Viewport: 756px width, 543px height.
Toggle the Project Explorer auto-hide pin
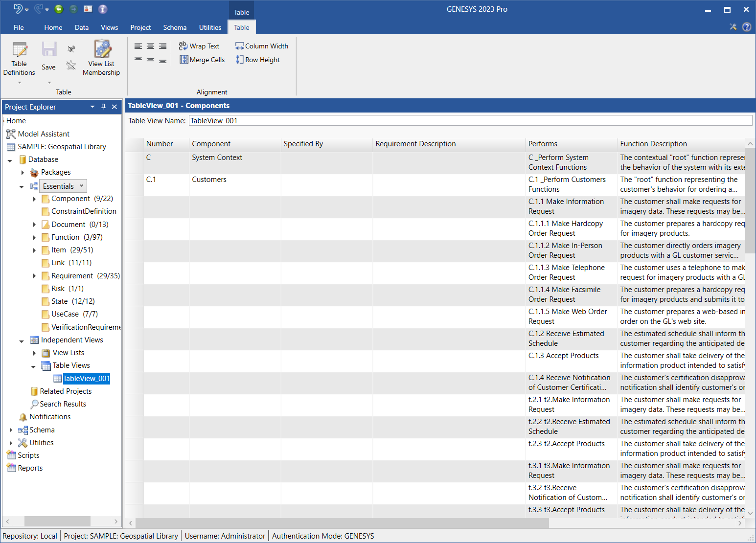(103, 107)
